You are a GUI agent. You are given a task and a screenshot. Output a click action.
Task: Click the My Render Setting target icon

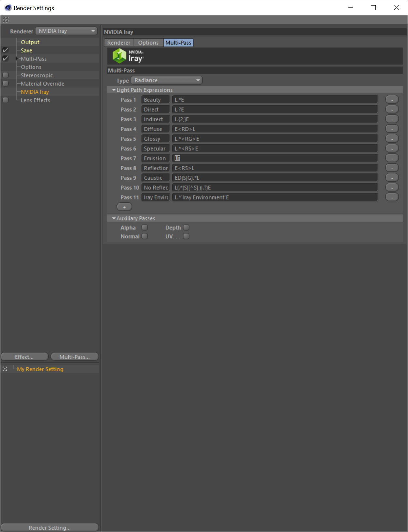click(x=5, y=369)
